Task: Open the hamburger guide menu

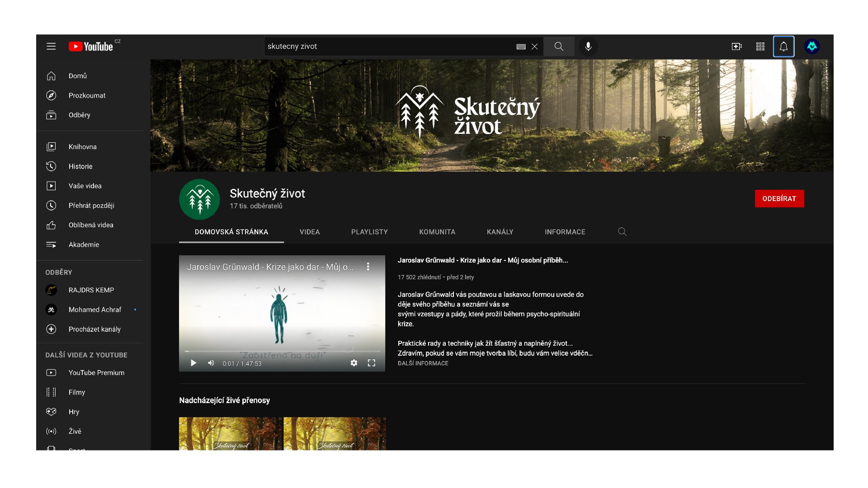Action: 51,47
